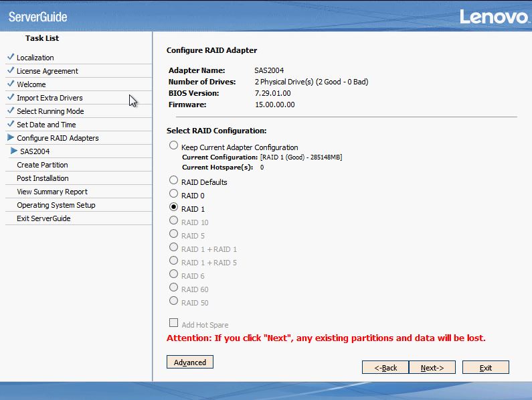Click the RAID 1 + RAID 1 radio button
532x400 pixels.
[173, 247]
